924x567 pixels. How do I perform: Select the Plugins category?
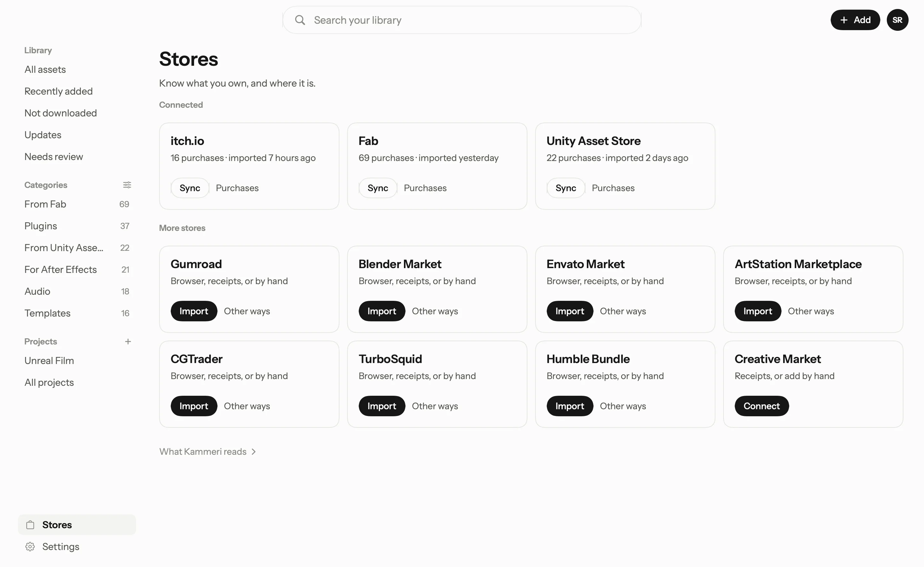77,226
